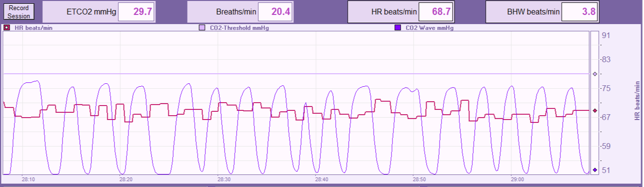Image resolution: width=644 pixels, height=187 pixels.
Task: Click the BHW beats/min label
Action: [534, 12]
